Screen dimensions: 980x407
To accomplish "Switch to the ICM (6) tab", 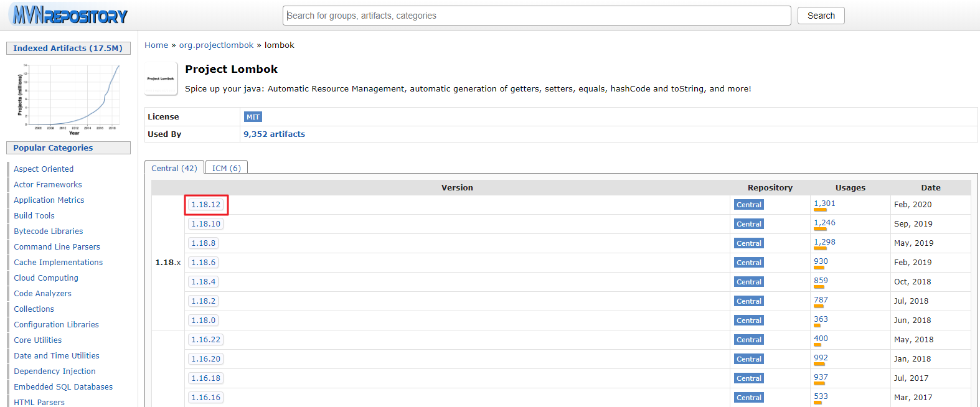I will pos(227,168).
